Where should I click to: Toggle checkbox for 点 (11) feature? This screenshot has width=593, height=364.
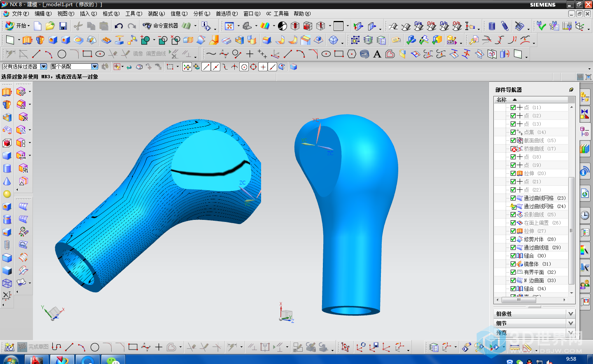point(513,107)
